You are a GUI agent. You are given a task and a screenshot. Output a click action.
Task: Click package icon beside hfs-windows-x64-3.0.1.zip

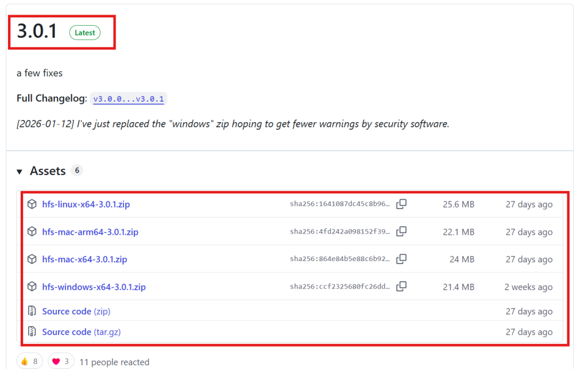pos(32,286)
